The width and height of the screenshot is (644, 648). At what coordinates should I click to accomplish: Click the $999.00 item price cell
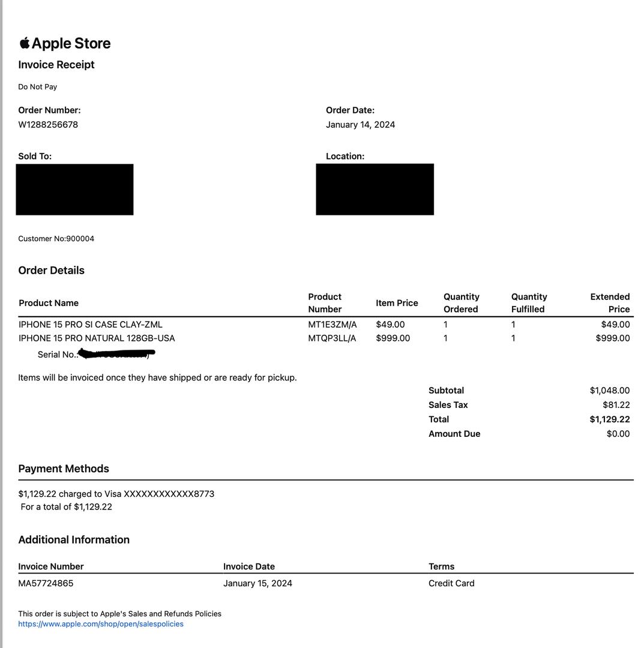click(393, 338)
